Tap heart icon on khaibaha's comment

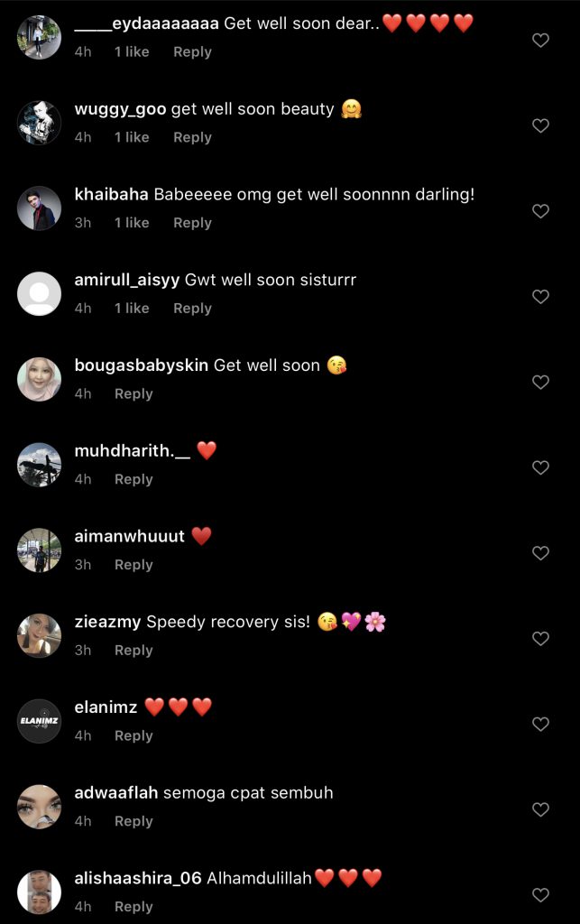tap(540, 211)
